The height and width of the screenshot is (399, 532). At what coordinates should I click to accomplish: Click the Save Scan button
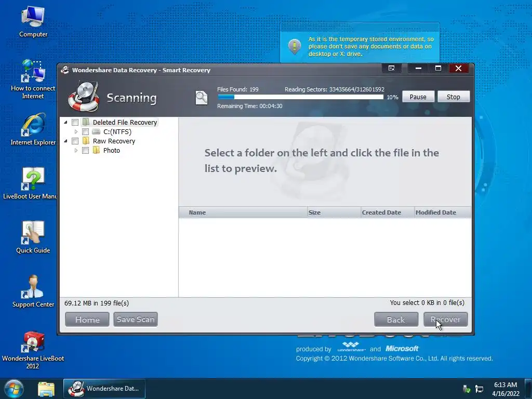(136, 320)
